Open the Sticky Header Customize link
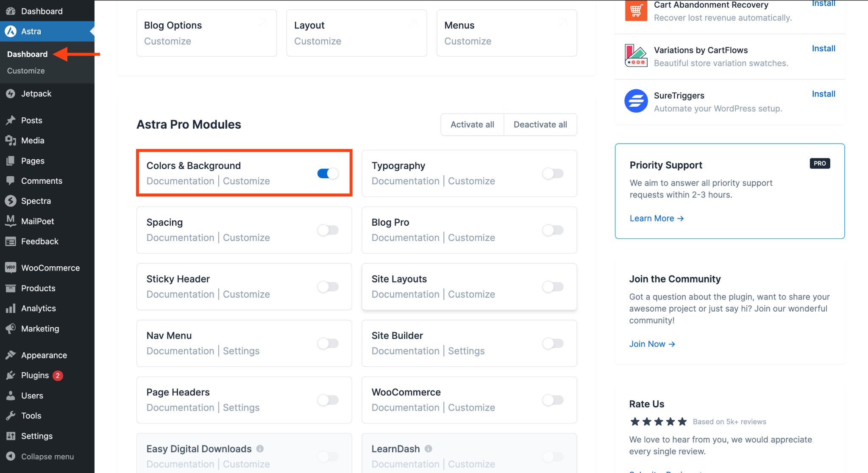868x473 pixels. pyautogui.click(x=246, y=294)
